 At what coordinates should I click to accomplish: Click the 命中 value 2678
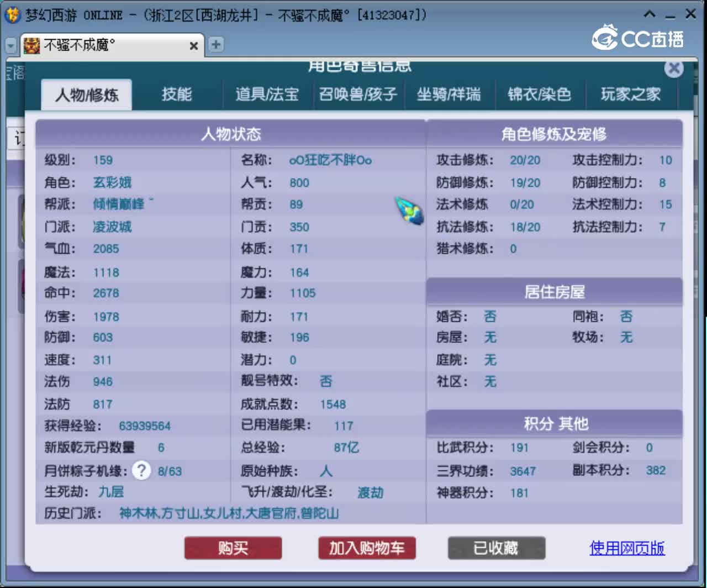pyautogui.click(x=106, y=293)
